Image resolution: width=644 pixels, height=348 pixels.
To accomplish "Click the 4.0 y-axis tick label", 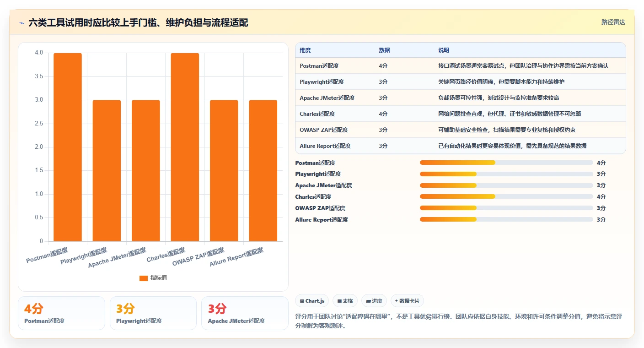I will click(x=39, y=53).
